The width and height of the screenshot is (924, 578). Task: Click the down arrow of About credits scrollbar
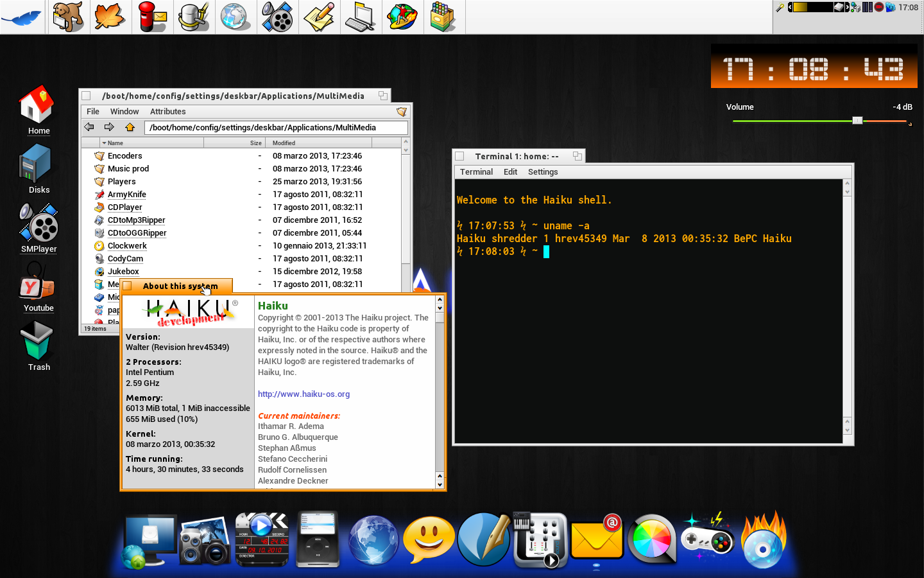[440, 484]
